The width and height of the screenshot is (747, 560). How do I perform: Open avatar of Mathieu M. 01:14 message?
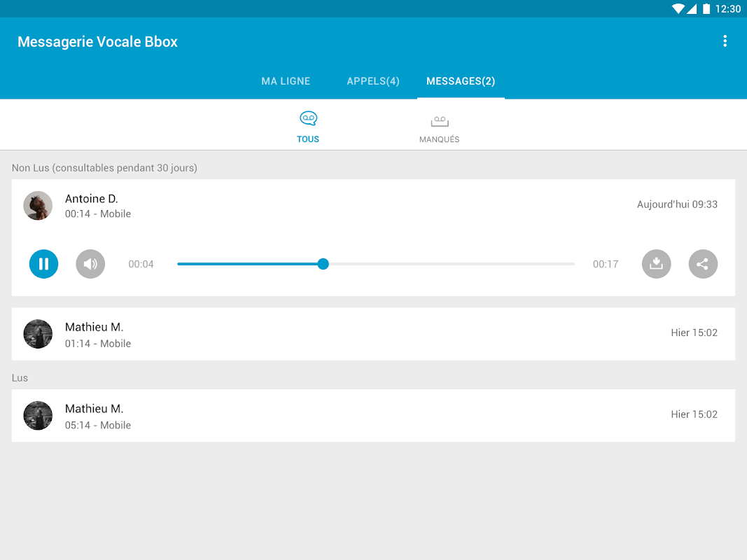(x=38, y=334)
